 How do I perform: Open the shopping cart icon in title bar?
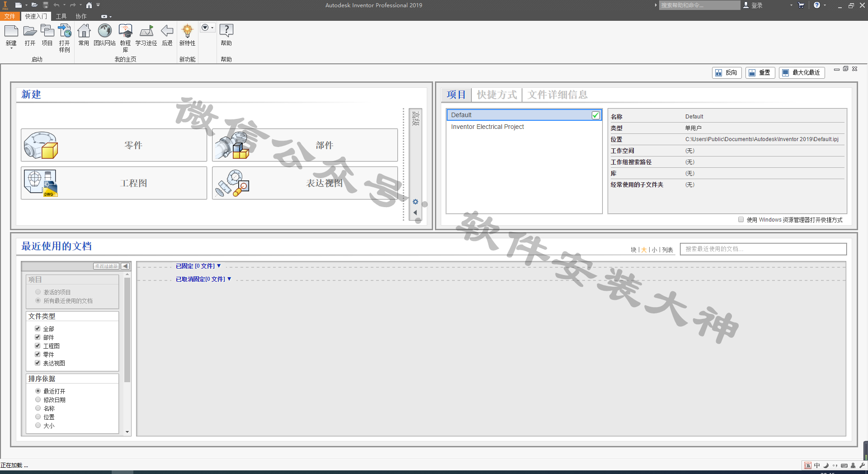click(x=801, y=5)
